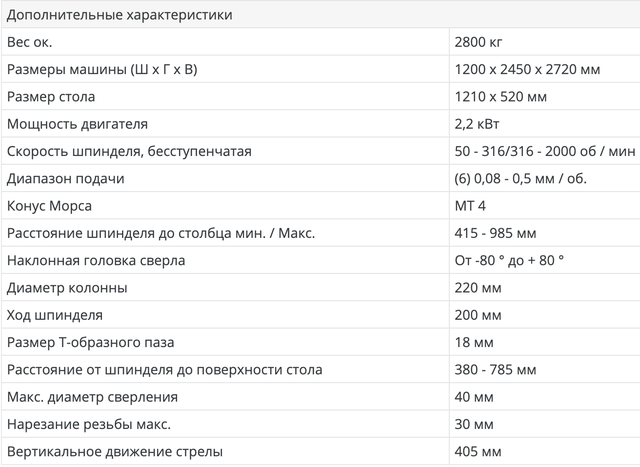Select the '415 - 985 мм' value
640x467 pixels.
pos(495,234)
